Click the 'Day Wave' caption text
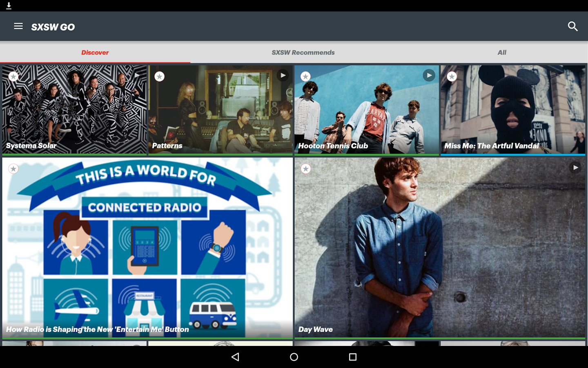Viewport: 588px width, 368px height. pyautogui.click(x=316, y=329)
